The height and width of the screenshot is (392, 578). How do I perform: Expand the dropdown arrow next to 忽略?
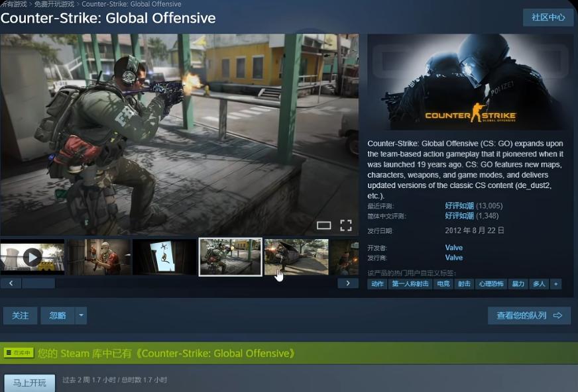tap(81, 315)
